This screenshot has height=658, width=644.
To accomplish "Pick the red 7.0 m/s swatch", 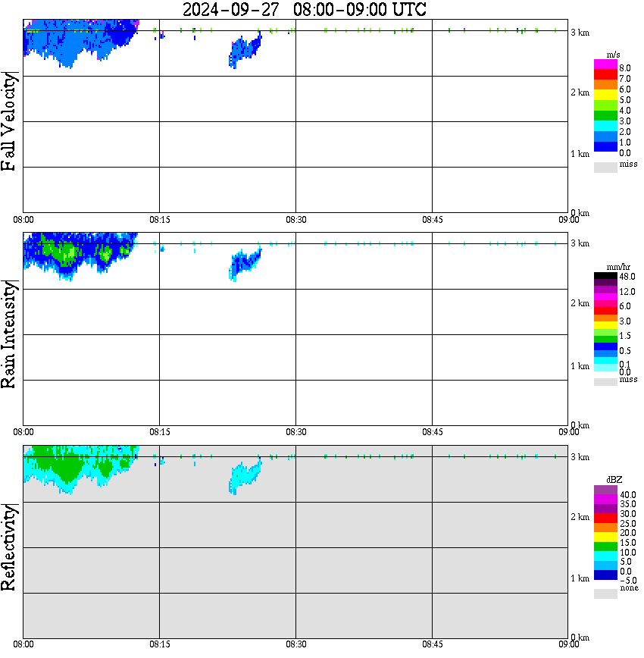I will tap(605, 74).
